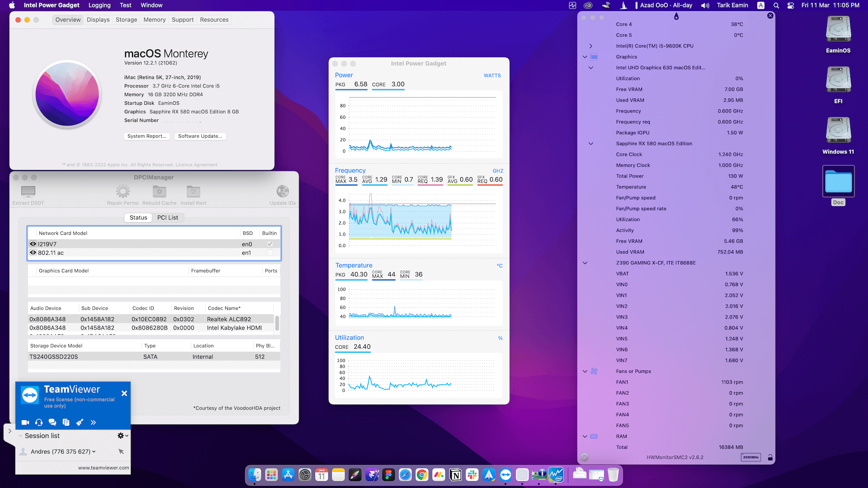This screenshot has width=868, height=488.
Task: Toggle Builtin checkbox for I219V7
Action: [x=270, y=244]
